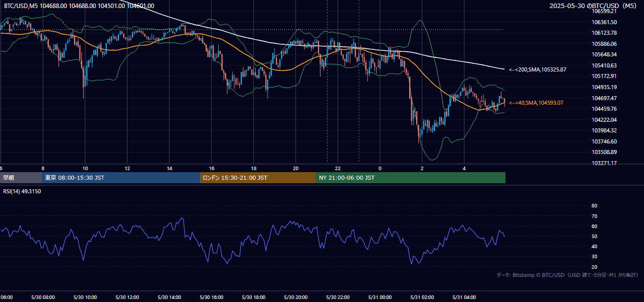
Task: Click hour label 16 below price chart
Action: tap(212, 169)
